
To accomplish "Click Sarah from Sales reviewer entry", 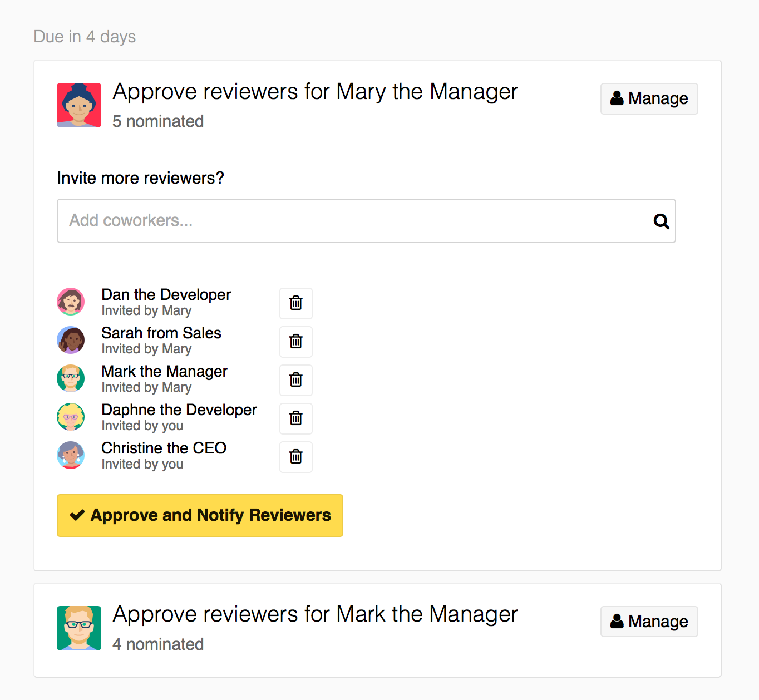I will point(161,340).
